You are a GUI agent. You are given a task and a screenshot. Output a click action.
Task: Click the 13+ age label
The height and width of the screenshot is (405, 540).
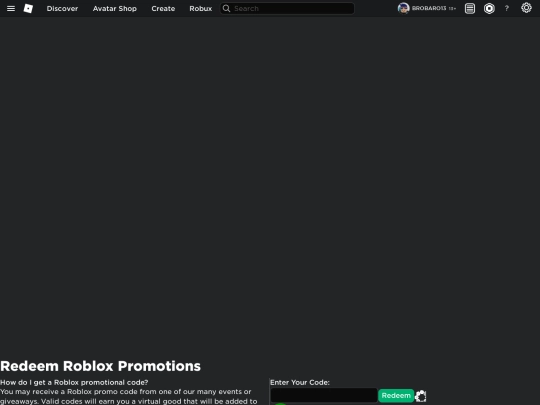452,9
